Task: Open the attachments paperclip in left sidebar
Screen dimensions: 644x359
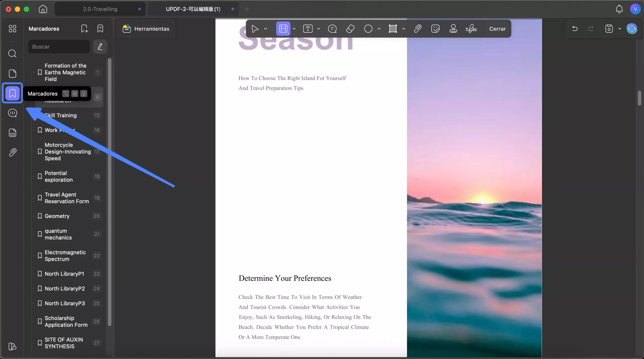Action: pyautogui.click(x=12, y=152)
